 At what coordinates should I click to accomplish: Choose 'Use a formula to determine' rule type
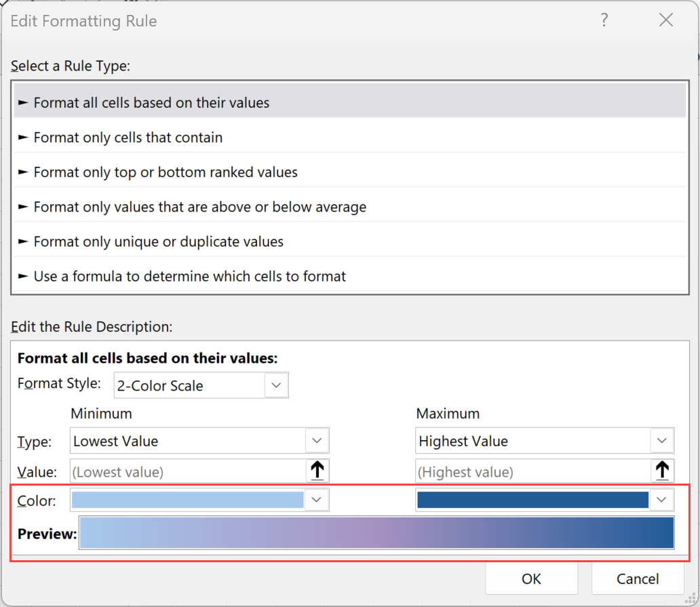coord(190,277)
